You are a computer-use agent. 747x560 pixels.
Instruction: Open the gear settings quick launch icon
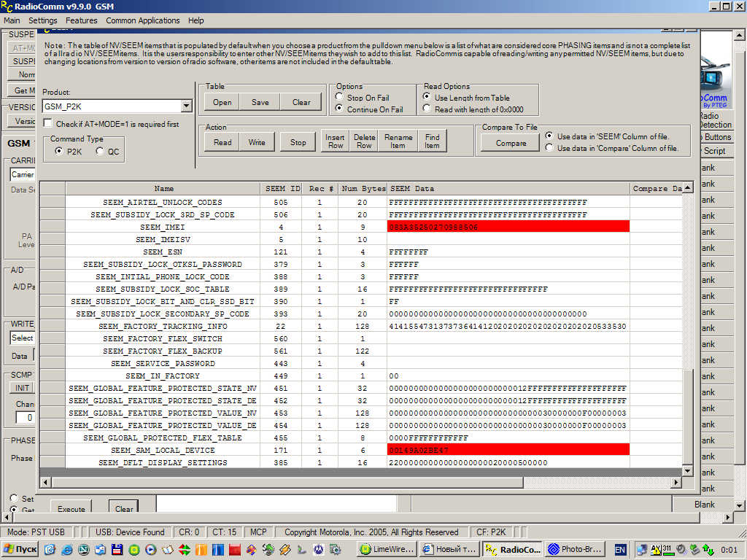point(336,550)
